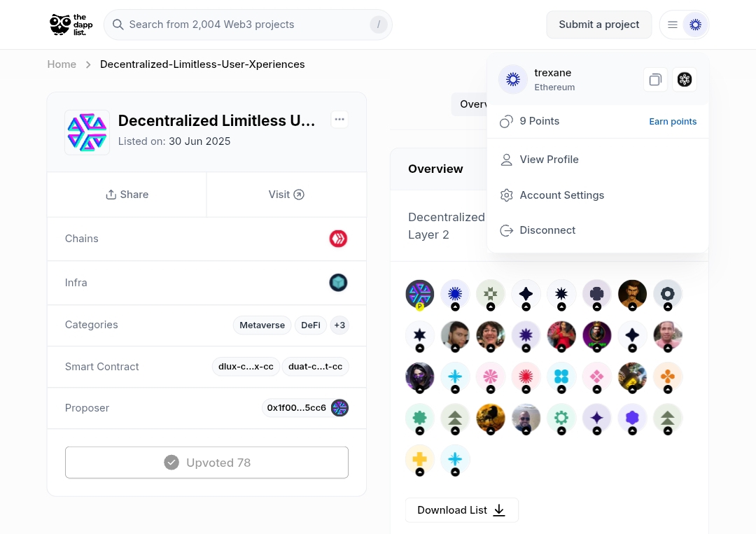Click the black round icon next to copy

click(685, 80)
